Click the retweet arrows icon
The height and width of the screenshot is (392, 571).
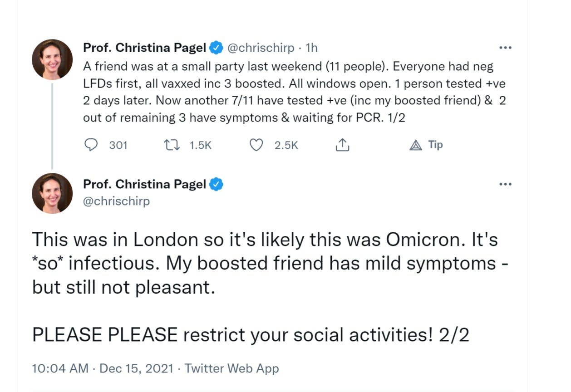pos(171,145)
